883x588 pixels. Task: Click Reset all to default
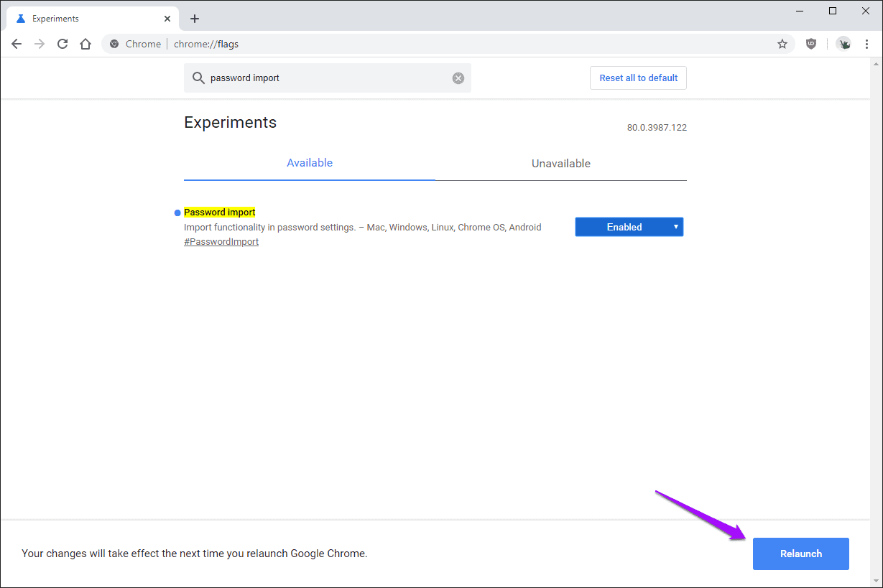(x=638, y=78)
